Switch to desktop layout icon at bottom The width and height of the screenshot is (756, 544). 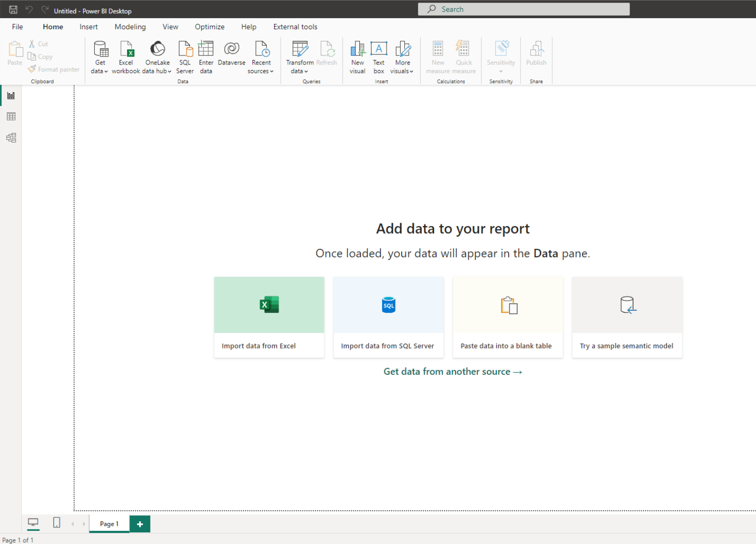pyautogui.click(x=33, y=523)
